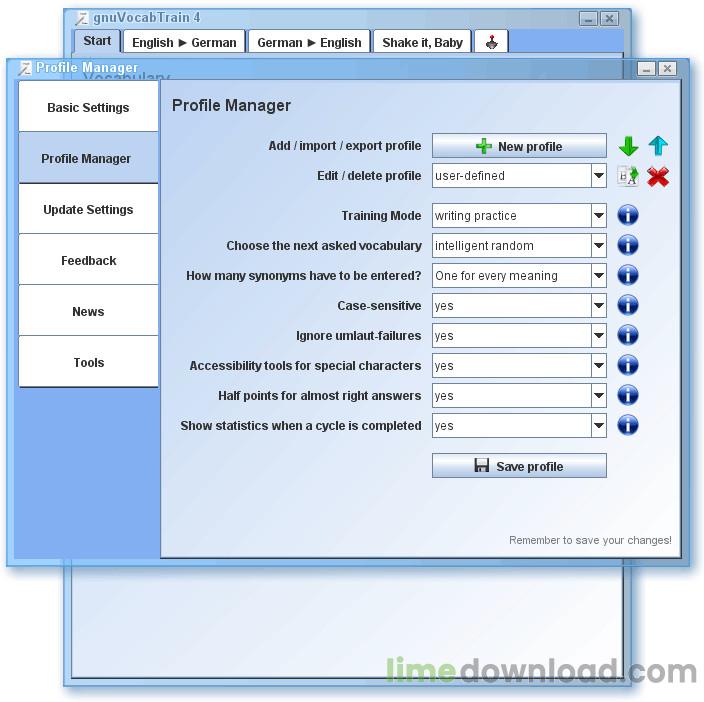Open Basic Settings section

[x=88, y=107]
